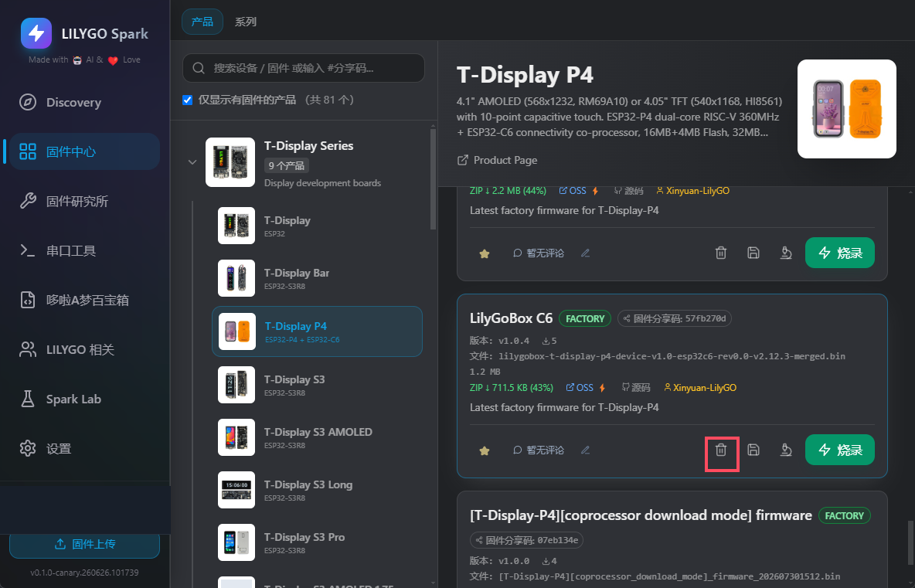This screenshot has width=915, height=588.
Task: Click 烧录 button in the 2.2 MB firmware card
Action: click(840, 253)
